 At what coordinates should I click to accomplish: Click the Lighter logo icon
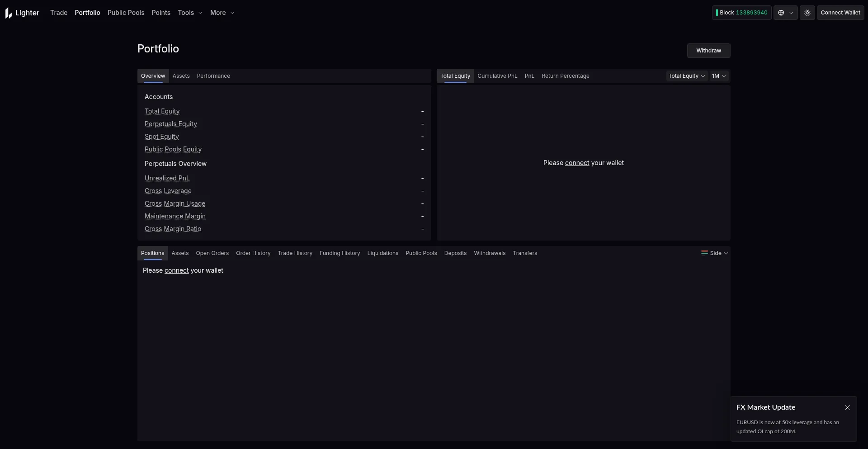tap(9, 13)
